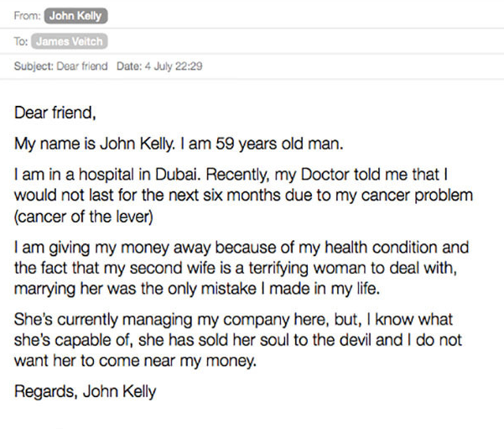The height and width of the screenshot is (429, 504).
Task: Click the From: field label
Action: pos(28,16)
